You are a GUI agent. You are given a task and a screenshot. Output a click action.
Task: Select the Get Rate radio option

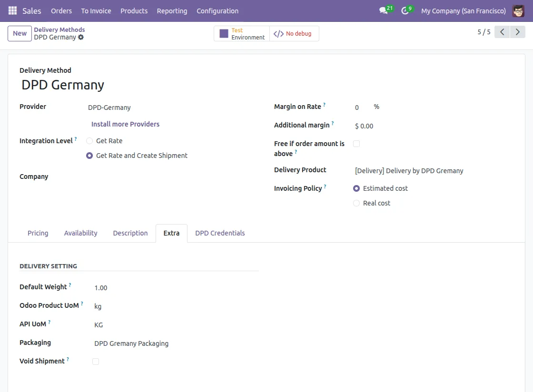(89, 141)
